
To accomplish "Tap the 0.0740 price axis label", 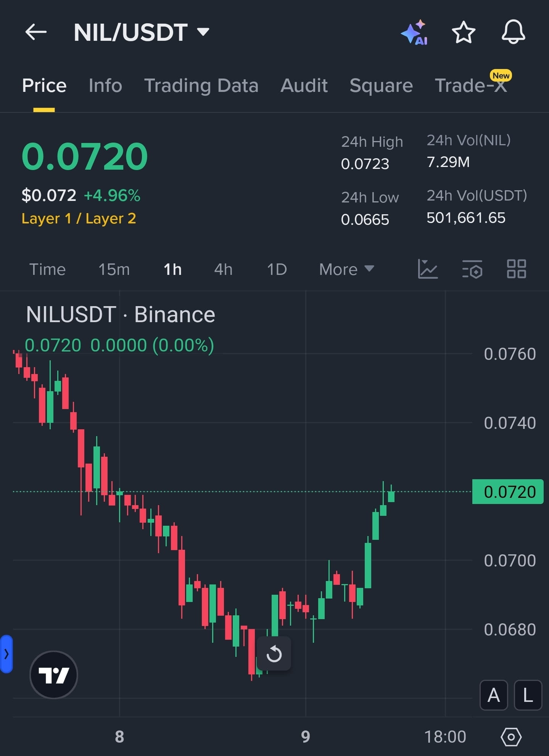I will click(x=510, y=423).
